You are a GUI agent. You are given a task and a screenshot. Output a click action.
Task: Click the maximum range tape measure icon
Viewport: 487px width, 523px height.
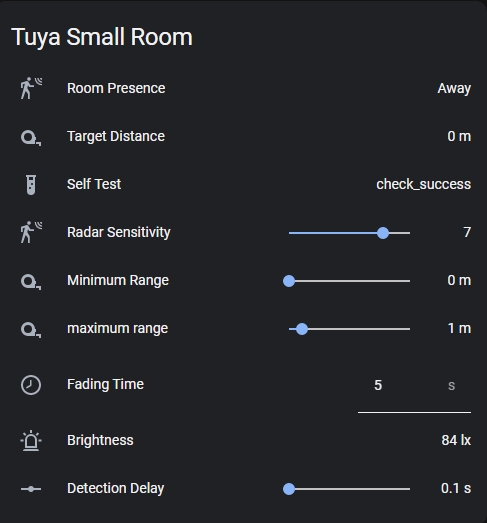click(31, 329)
